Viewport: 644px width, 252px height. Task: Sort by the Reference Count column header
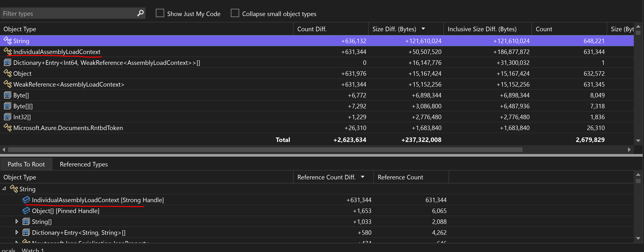pos(411,177)
